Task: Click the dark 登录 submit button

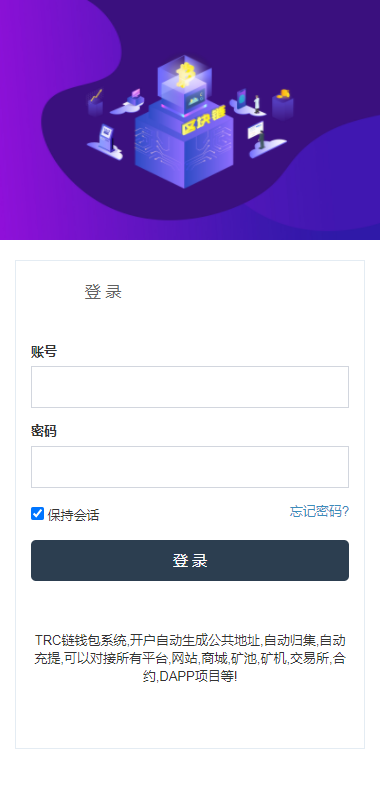Action: tap(190, 561)
